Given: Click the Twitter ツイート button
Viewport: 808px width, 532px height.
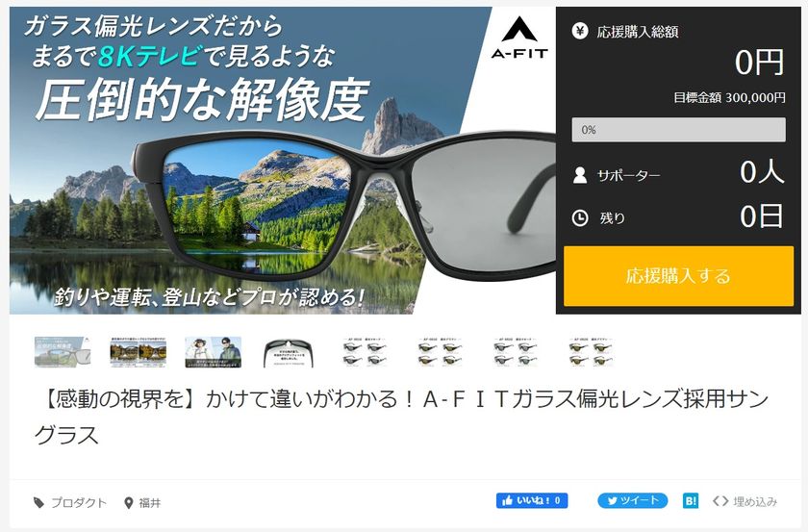Looking at the screenshot, I should (x=632, y=500).
